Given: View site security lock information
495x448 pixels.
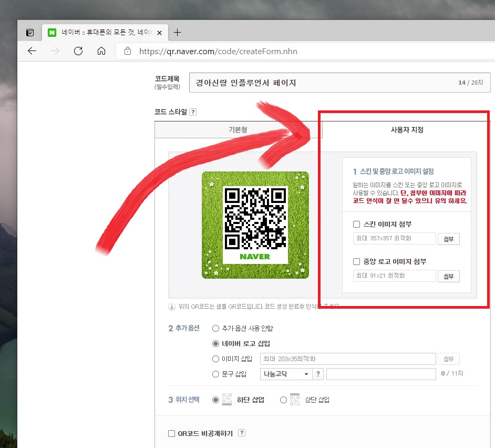Looking at the screenshot, I should pyautogui.click(x=128, y=51).
